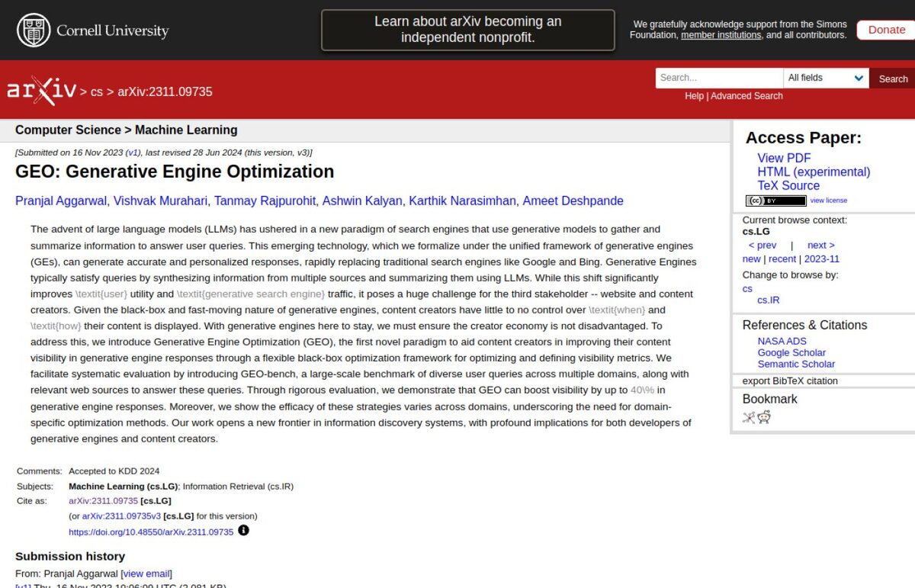Click the Creative Commons BY license badge
The image size is (915, 588).
coord(775,201)
